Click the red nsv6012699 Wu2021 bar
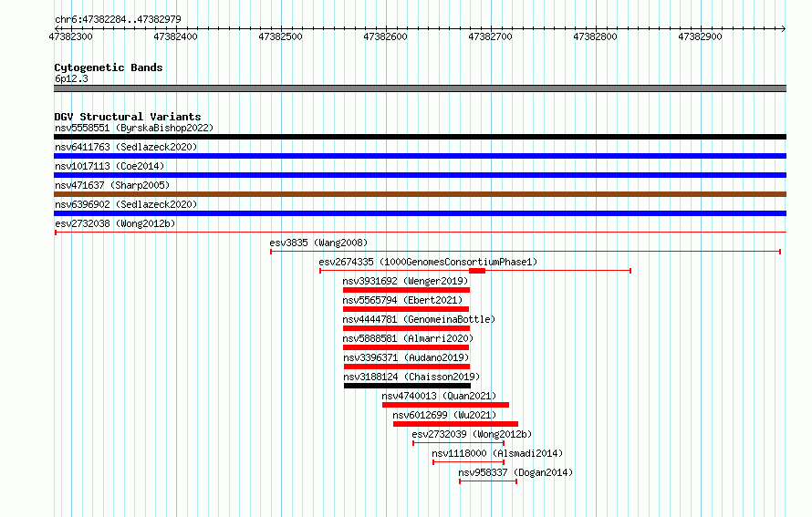 [x=455, y=424]
